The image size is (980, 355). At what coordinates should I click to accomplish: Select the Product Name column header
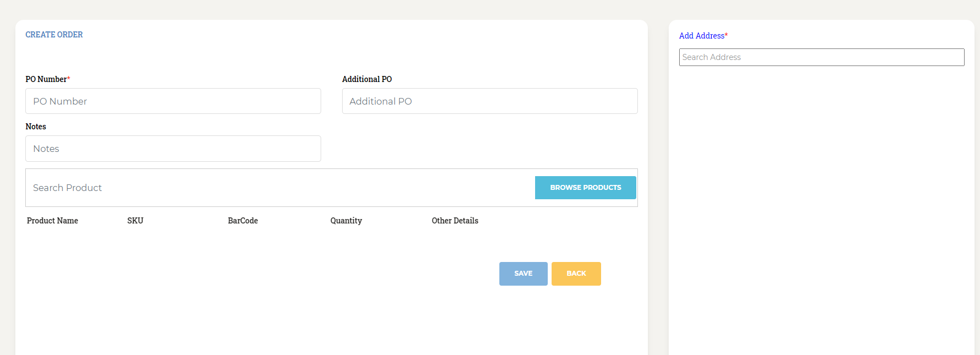pos(52,221)
